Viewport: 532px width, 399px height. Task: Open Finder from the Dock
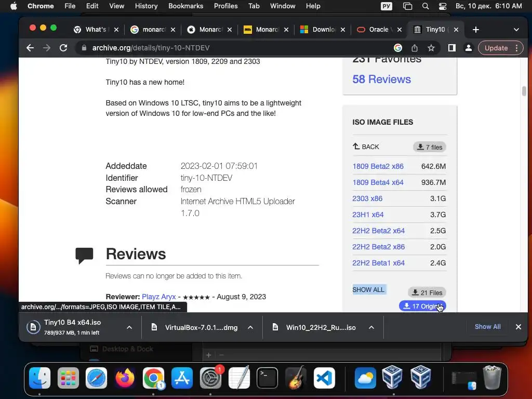[x=39, y=378]
